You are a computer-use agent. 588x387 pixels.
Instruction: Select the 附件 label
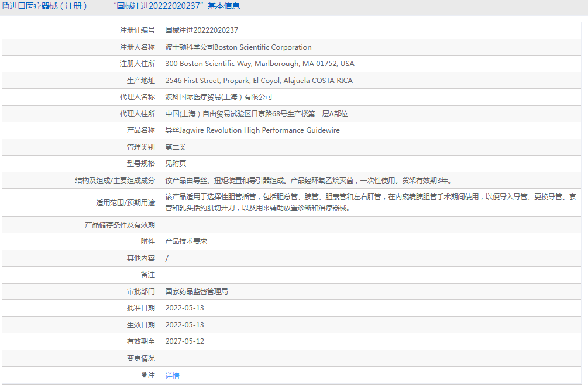pos(148,241)
